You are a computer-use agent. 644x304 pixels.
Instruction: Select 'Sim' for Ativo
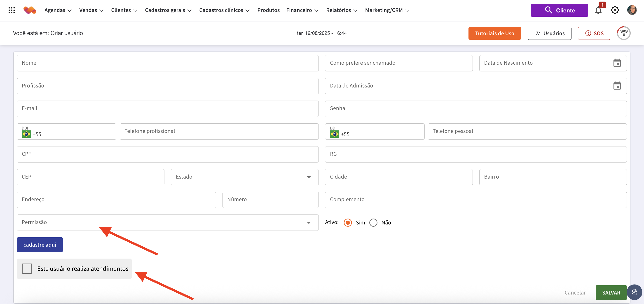(x=348, y=222)
